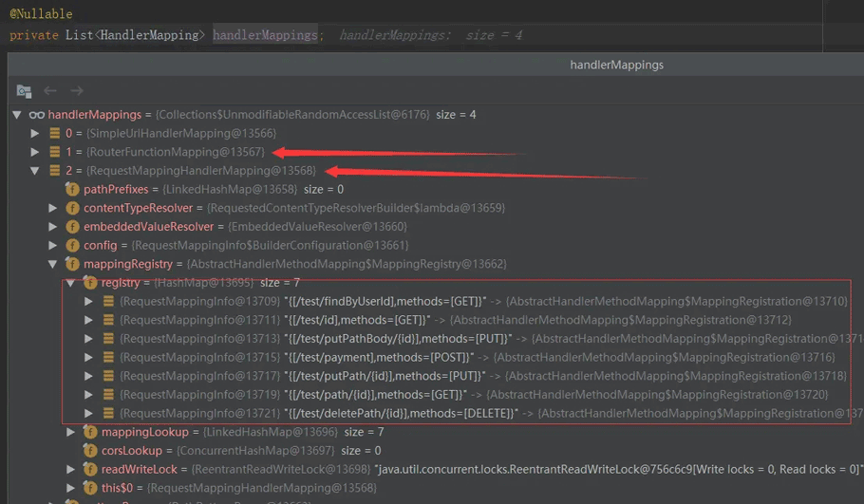The height and width of the screenshot is (504, 864).
Task: Click the field icon next to config
Action: point(72,246)
